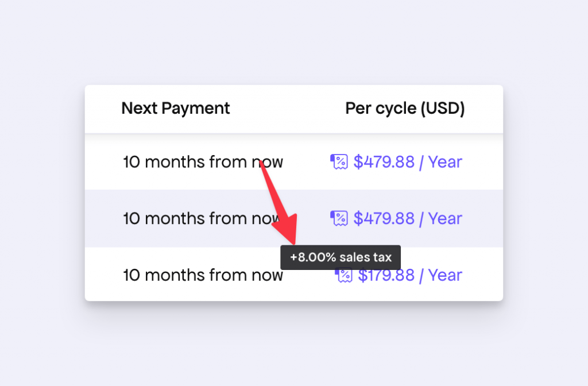
Task: Click the header row of the pricing table
Action: click(293, 108)
